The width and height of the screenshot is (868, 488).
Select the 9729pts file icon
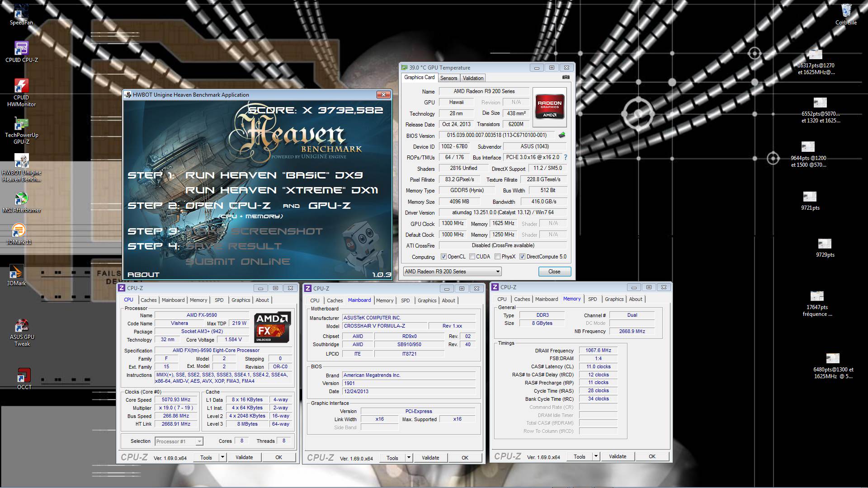pos(825,248)
